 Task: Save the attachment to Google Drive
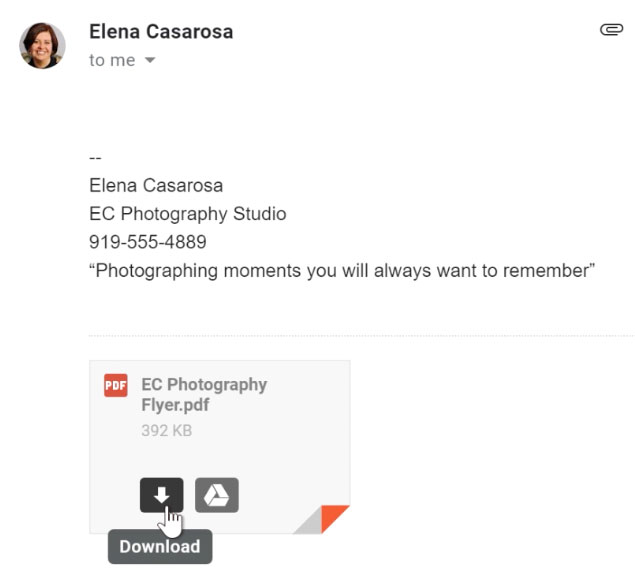tap(216, 494)
